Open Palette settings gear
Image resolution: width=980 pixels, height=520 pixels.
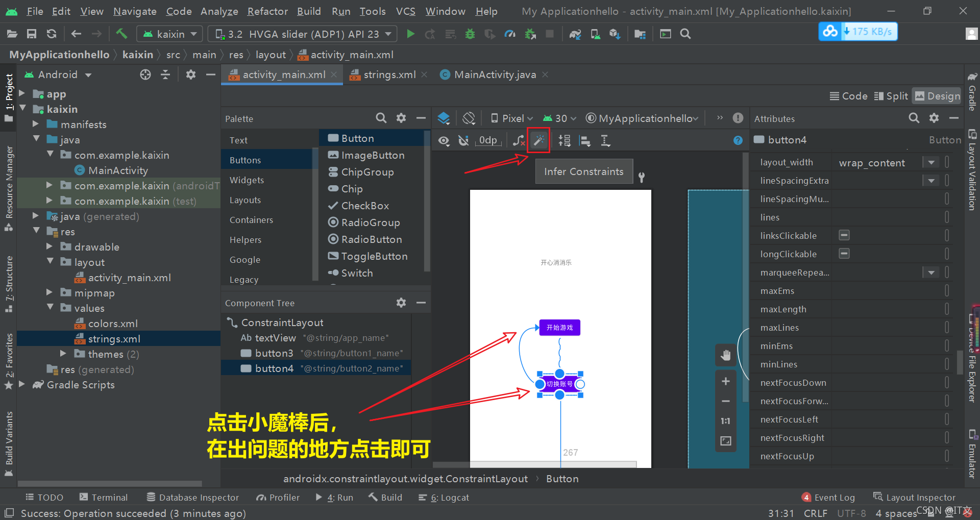401,118
